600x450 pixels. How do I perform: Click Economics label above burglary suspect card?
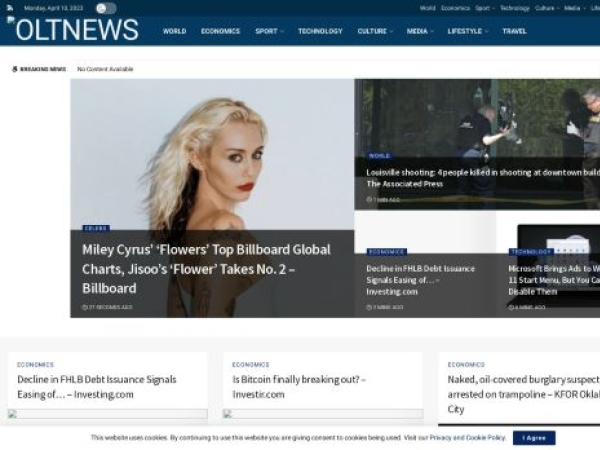tap(466, 365)
